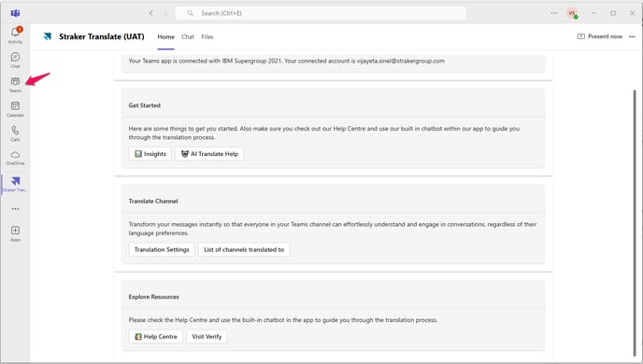Click the vertical scrollbar on the right
Screen dimensions: 643x364
click(635, 223)
